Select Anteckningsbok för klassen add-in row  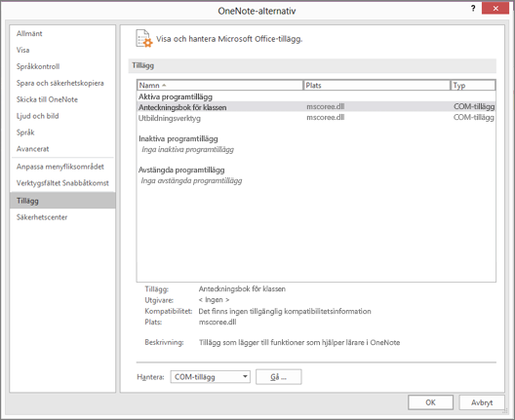pyautogui.click(x=316, y=107)
